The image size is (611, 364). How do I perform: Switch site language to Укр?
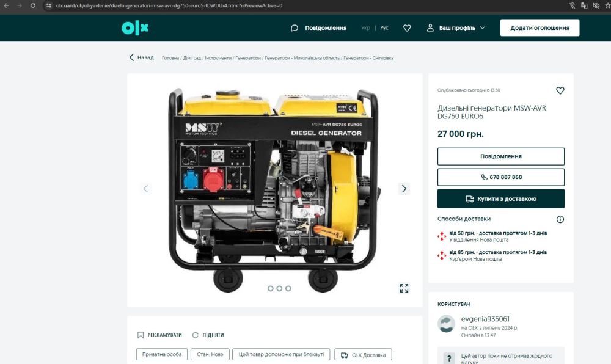tap(365, 28)
